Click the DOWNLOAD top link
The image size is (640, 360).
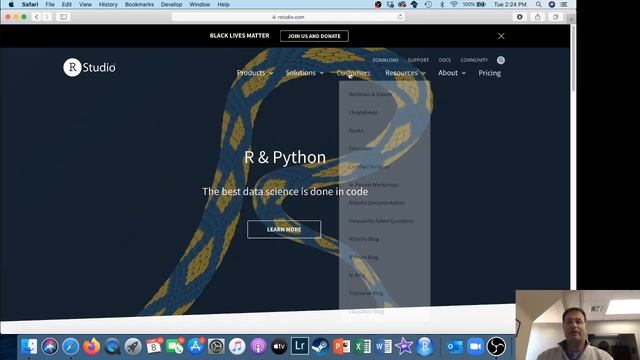(x=385, y=60)
